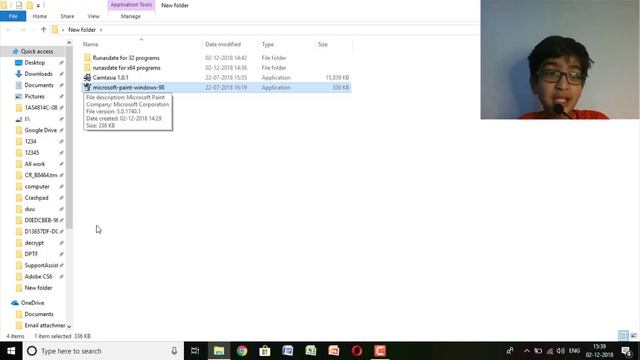The height and width of the screenshot is (360, 640).
Task: Click File Explorer icon in taskbar
Action: pyautogui.click(x=219, y=351)
